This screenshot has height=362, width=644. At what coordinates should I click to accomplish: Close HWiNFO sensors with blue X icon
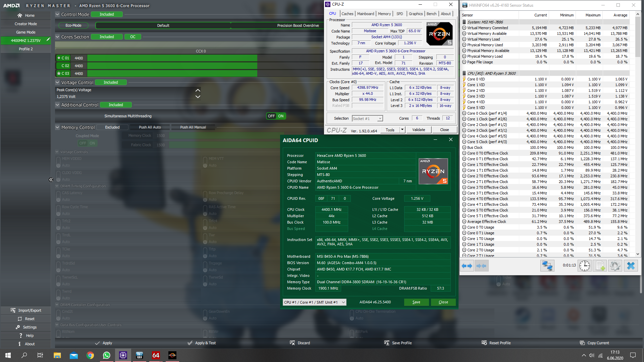tap(631, 266)
